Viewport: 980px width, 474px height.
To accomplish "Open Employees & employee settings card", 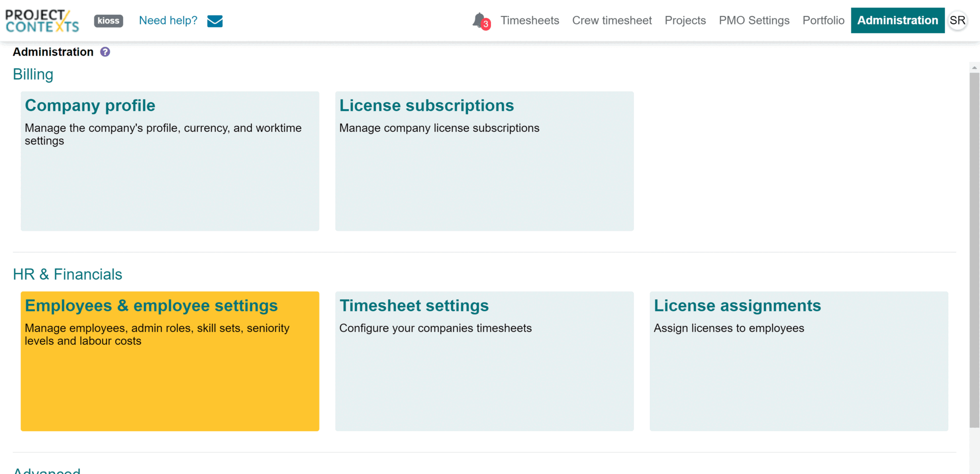I will point(170,361).
